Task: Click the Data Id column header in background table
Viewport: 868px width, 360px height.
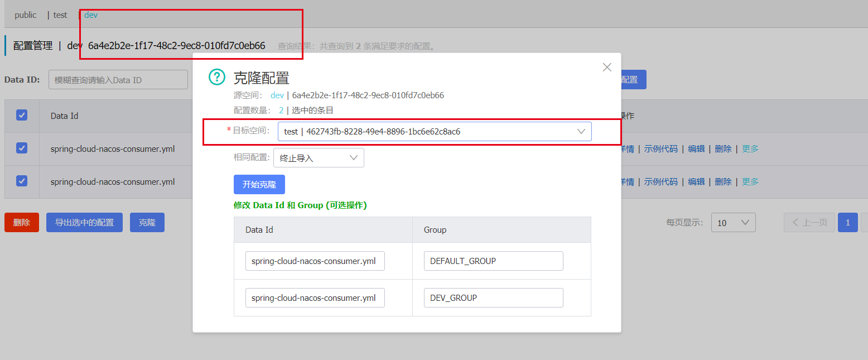Action: coord(64,116)
